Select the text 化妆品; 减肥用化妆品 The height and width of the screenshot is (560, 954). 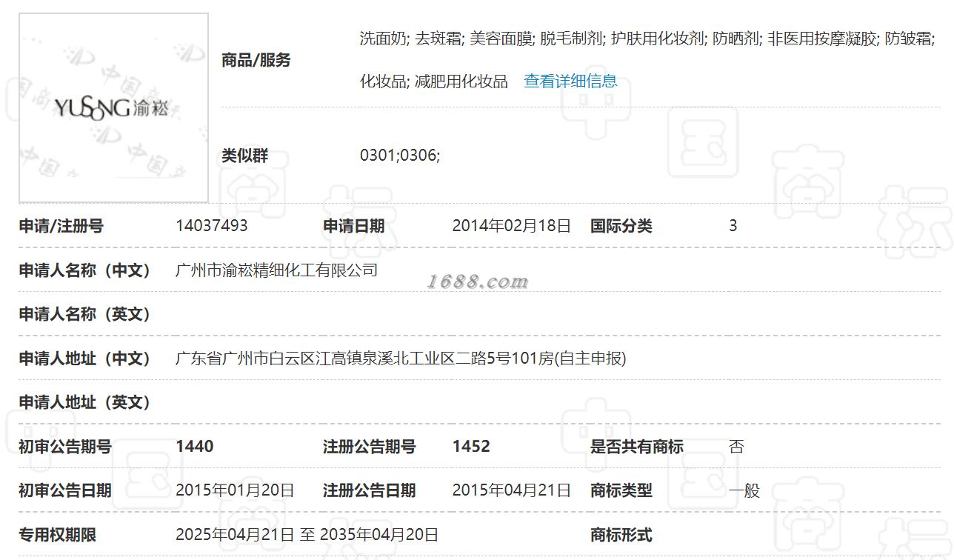(434, 81)
